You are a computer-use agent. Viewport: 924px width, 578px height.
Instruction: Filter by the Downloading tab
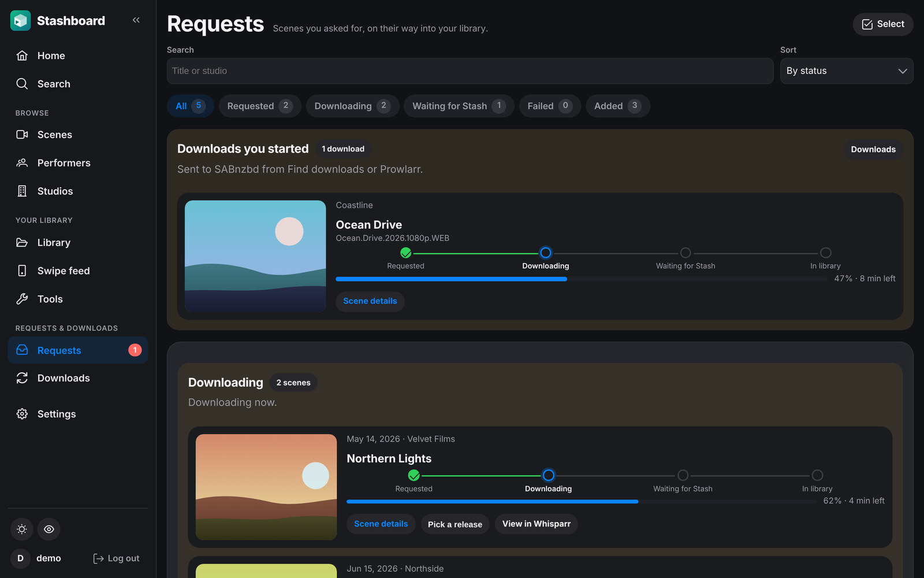pos(352,106)
